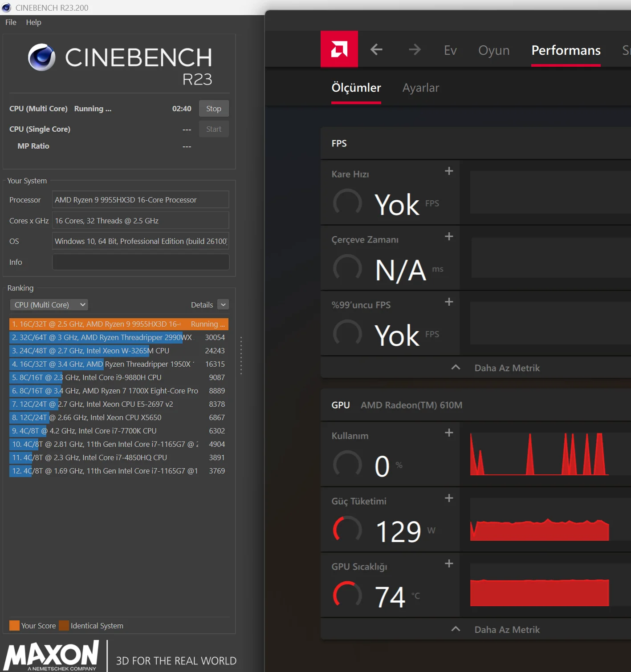Click the Identical System brown color swatch
631x672 pixels.
(x=64, y=625)
